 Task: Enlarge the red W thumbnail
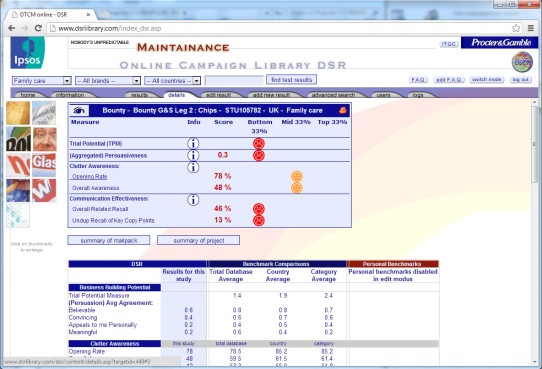tap(44, 190)
